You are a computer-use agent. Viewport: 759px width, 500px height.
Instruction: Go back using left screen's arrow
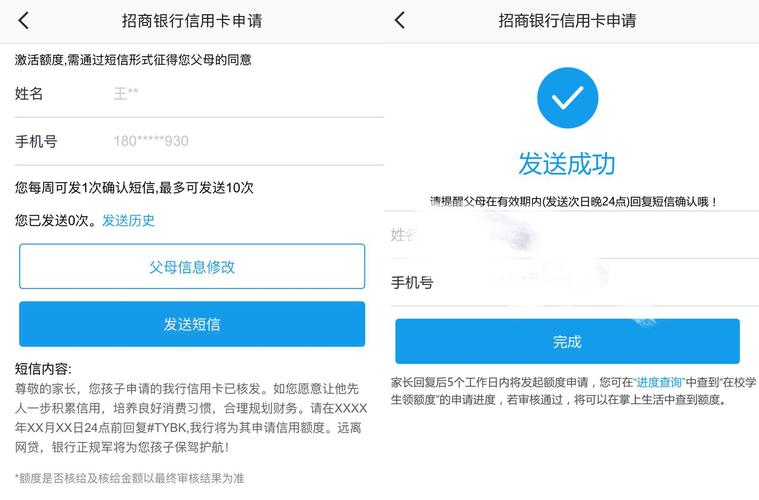point(23,21)
